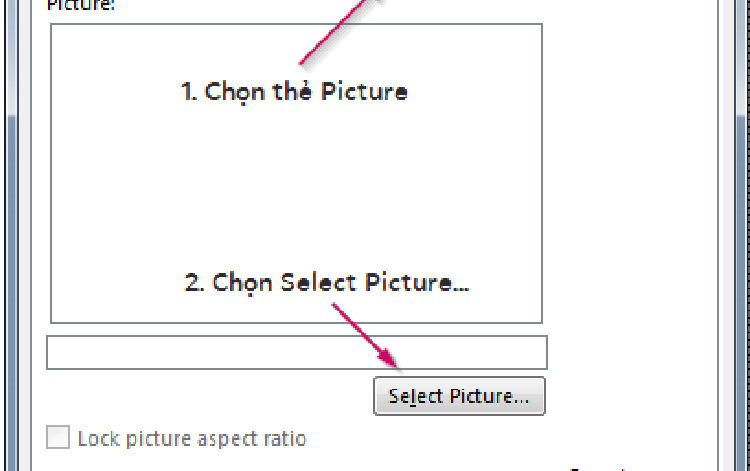
Task: Click the "Picture:" label above preview
Action: 81,5
